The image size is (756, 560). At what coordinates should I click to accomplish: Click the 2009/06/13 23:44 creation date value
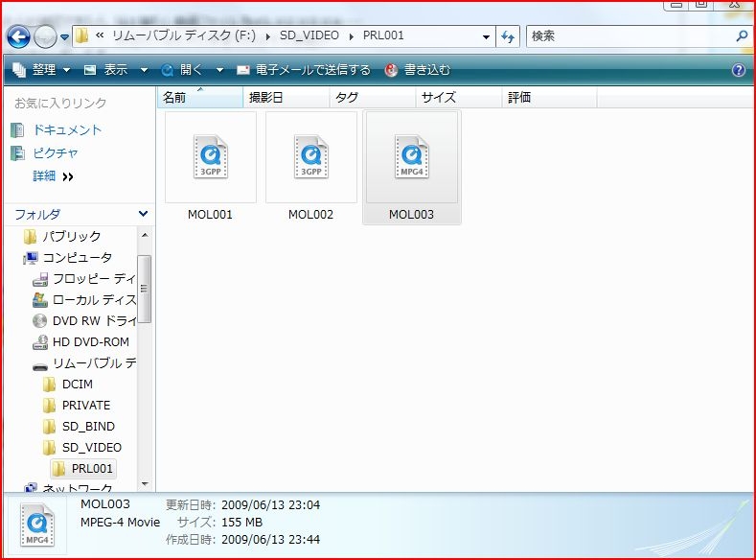(270, 539)
